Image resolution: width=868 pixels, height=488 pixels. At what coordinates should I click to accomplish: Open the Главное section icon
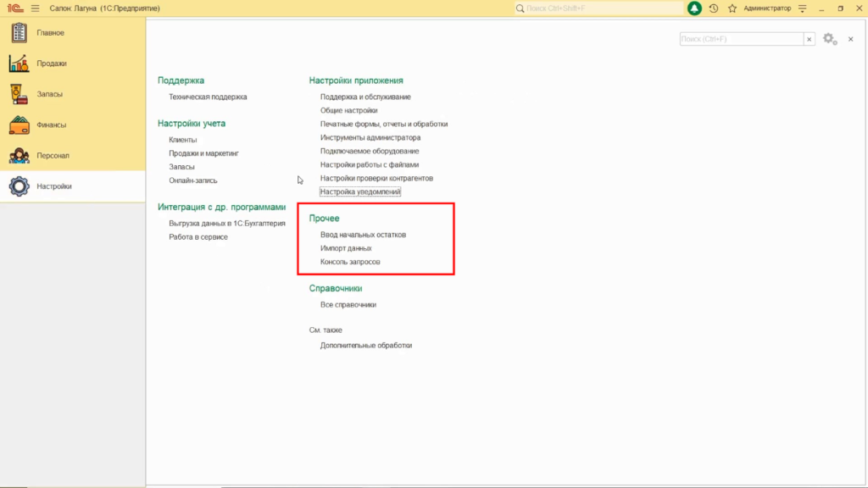(19, 33)
